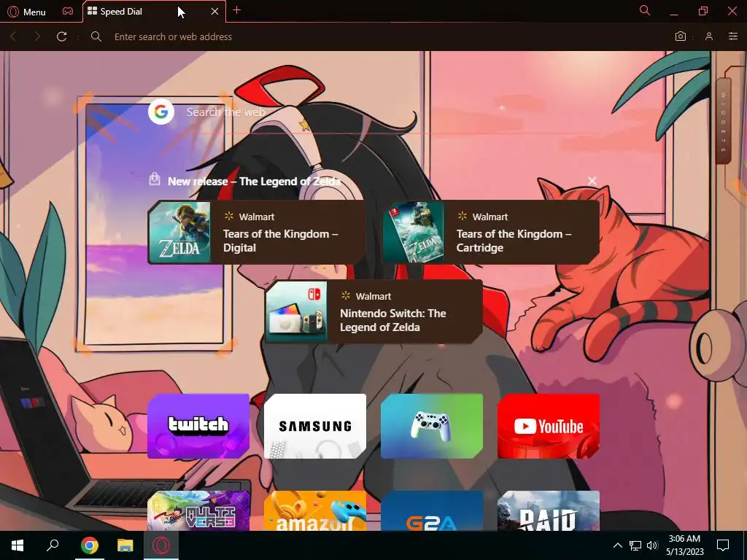Open the Widgets side panel handle
Screen dimensions: 747x560
[x=723, y=122]
